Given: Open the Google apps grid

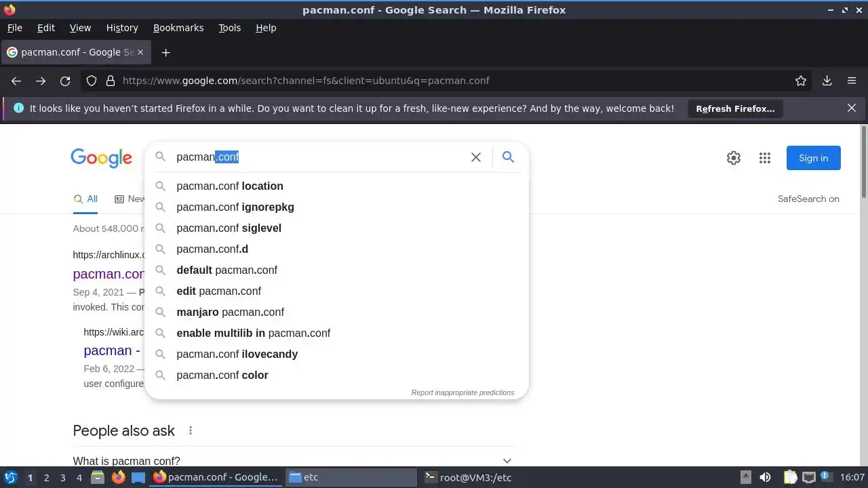Looking at the screenshot, I should (x=765, y=158).
